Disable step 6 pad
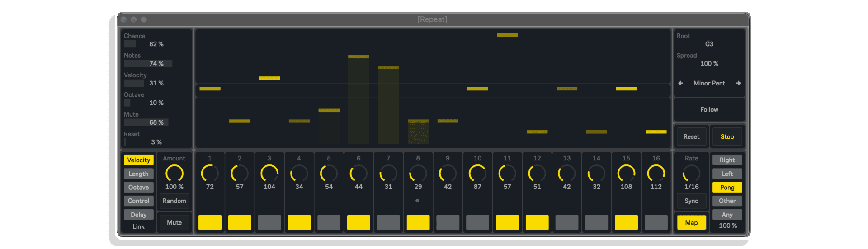 coord(359,222)
